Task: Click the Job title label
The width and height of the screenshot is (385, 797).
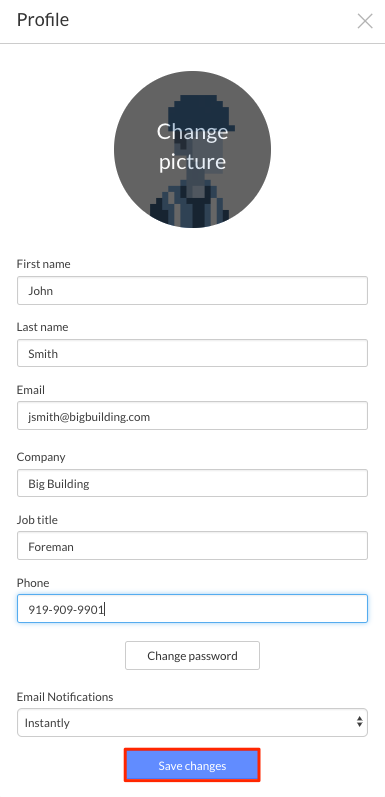Action: pos(37,519)
